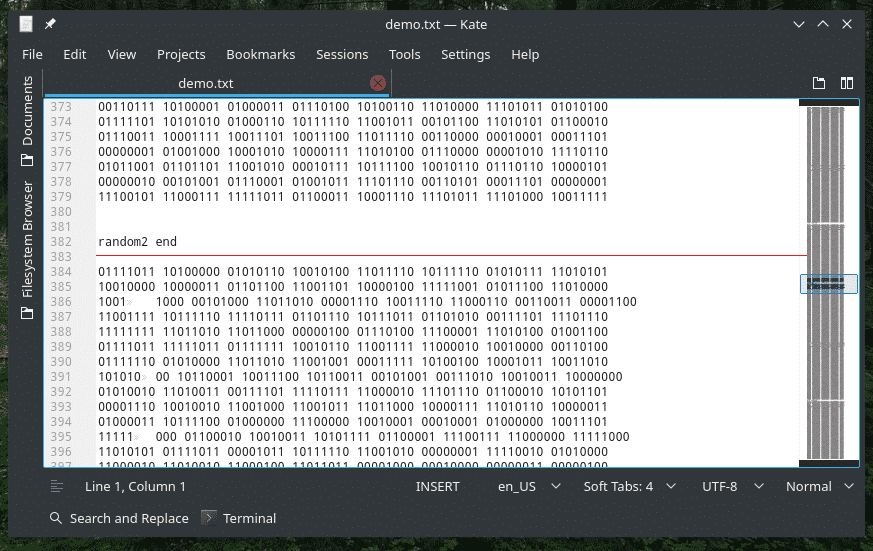Click the Search and Replace magnifier icon

tap(56, 518)
